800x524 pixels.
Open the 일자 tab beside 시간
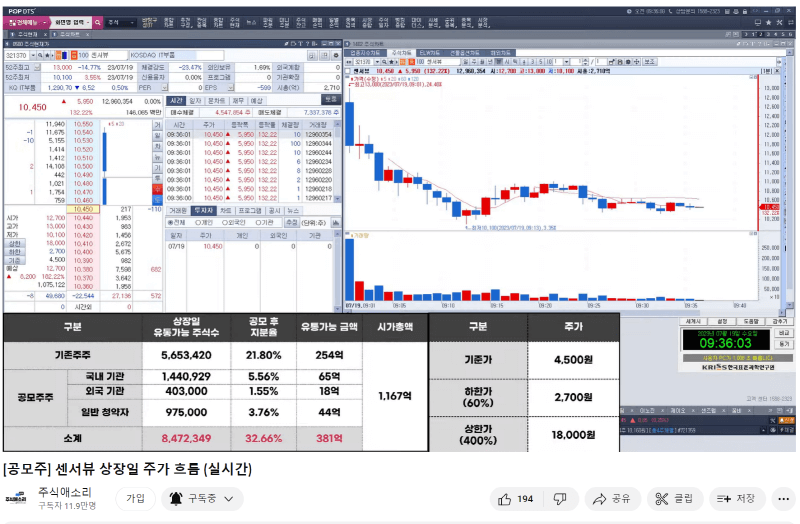195,101
